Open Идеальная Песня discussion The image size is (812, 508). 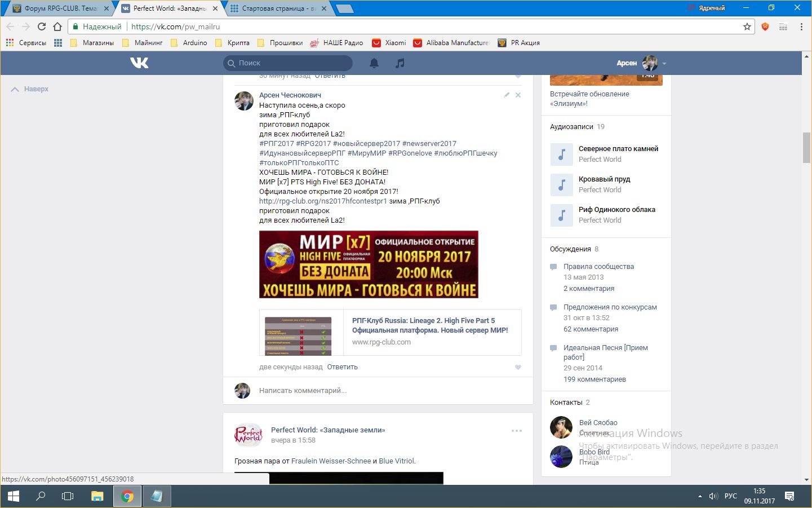[606, 352]
